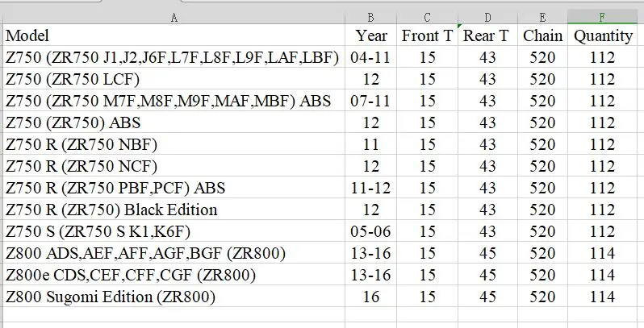This screenshot has width=644, height=328.
Task: Select column B header
Action: pos(371,17)
